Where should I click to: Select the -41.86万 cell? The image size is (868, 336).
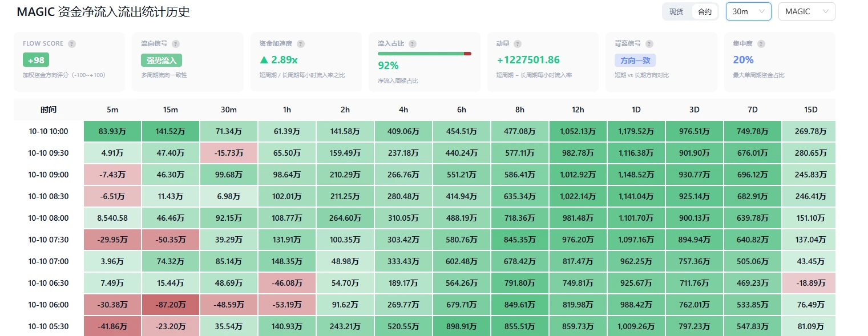coord(112,326)
